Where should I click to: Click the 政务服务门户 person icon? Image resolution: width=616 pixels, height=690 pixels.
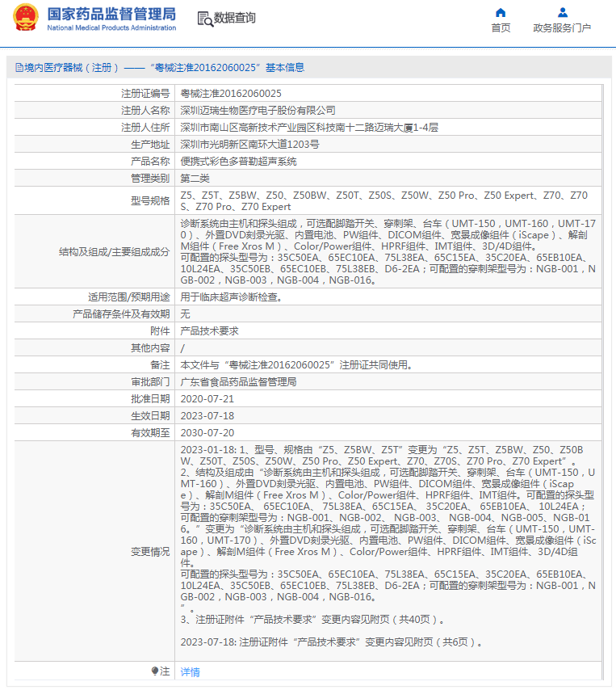click(x=562, y=12)
